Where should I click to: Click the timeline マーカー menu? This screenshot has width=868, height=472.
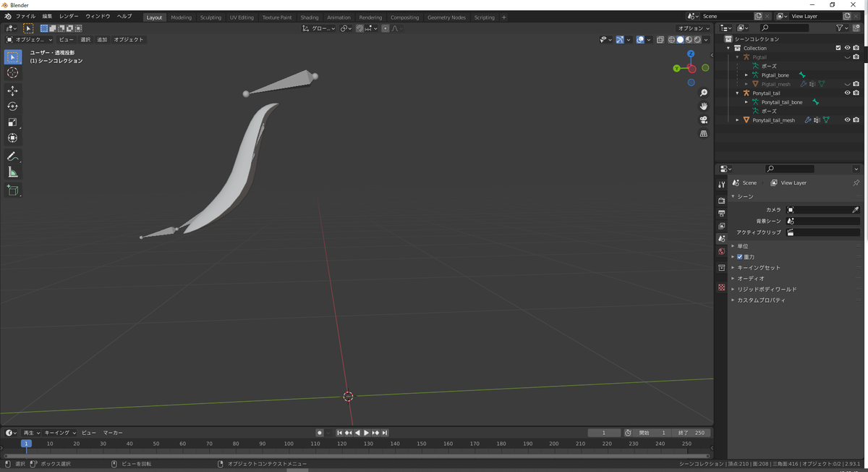tap(113, 433)
